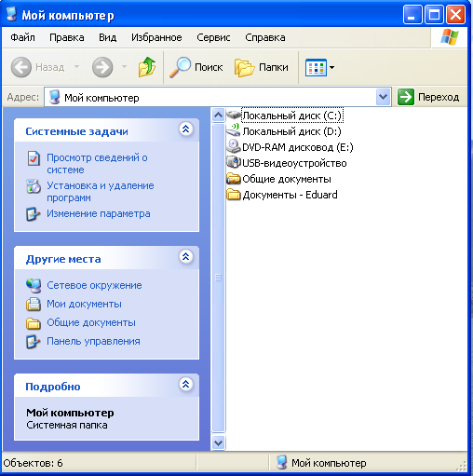Click the Изменение параметра icon
473x476 pixels.
point(34,214)
